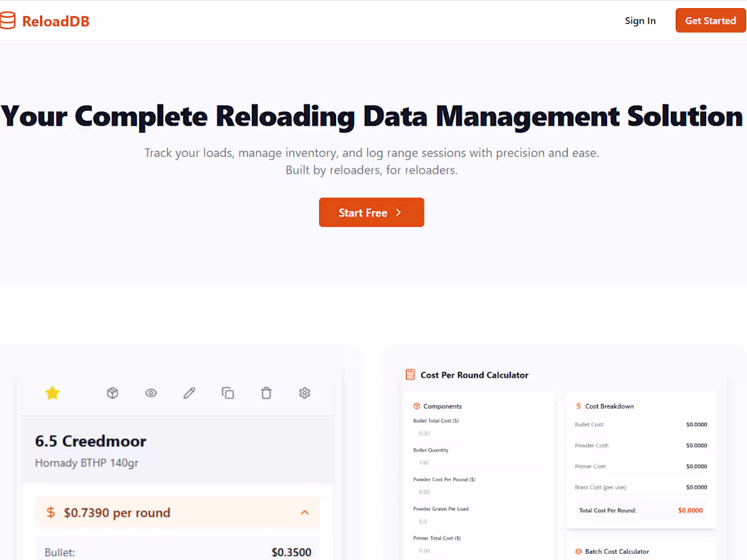Screen dimensions: 747x560
Task: Click the pencil edit icon for 6.5 Creedmoor
Action: [x=189, y=392]
